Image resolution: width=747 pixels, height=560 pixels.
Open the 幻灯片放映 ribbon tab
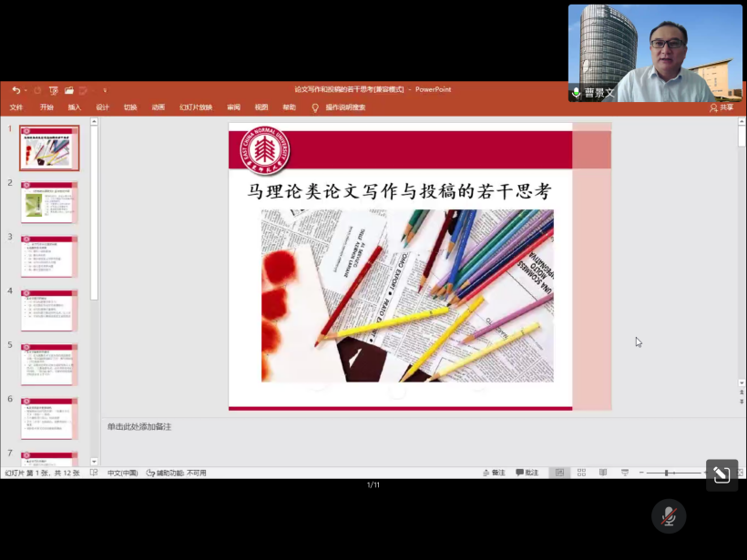[195, 107]
